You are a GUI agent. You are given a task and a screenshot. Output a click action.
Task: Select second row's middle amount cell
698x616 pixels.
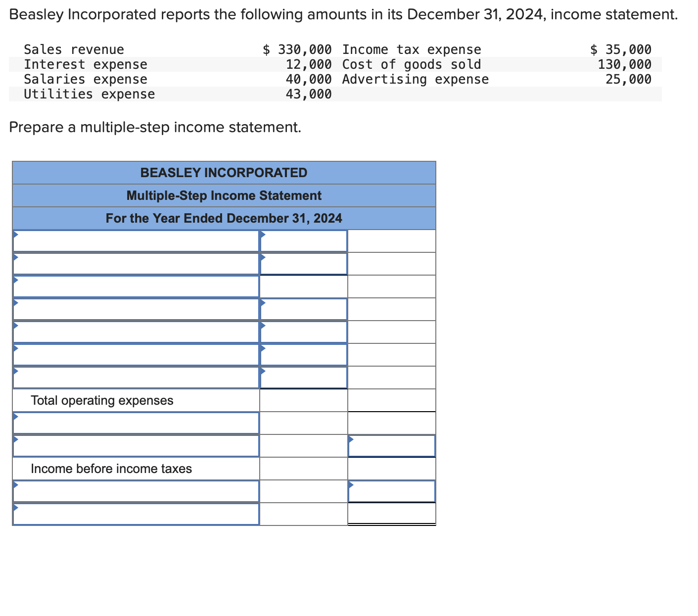pos(304,264)
